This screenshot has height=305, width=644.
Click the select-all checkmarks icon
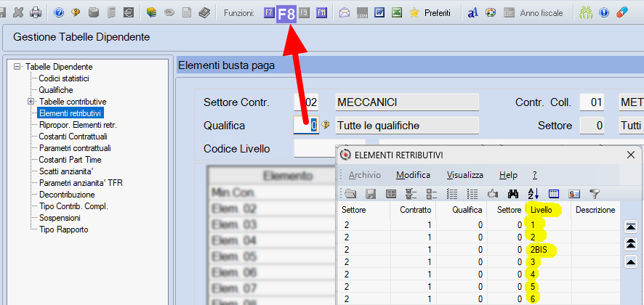[x=411, y=193]
